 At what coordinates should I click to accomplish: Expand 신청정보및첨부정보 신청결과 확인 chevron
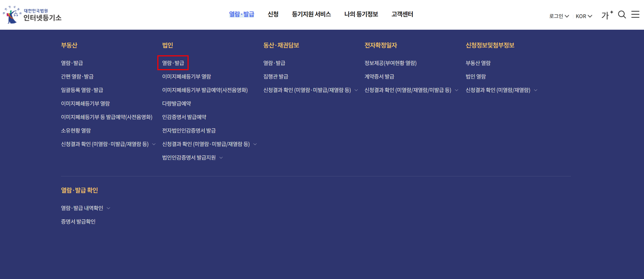[536, 90]
